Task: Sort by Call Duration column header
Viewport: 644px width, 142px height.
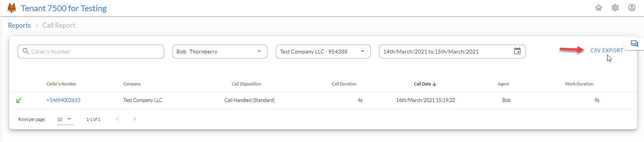Action: (x=344, y=84)
